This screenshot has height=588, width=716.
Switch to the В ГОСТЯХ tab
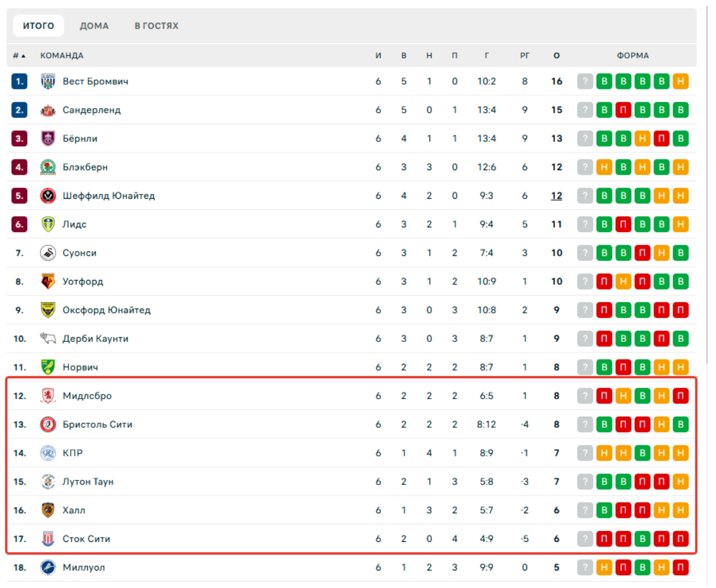pos(156,26)
